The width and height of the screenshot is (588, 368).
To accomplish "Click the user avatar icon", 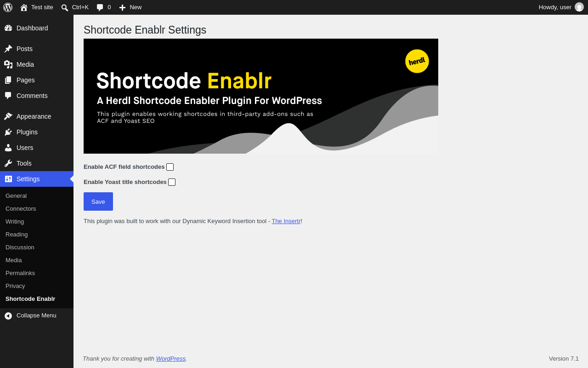I will [x=579, y=7].
